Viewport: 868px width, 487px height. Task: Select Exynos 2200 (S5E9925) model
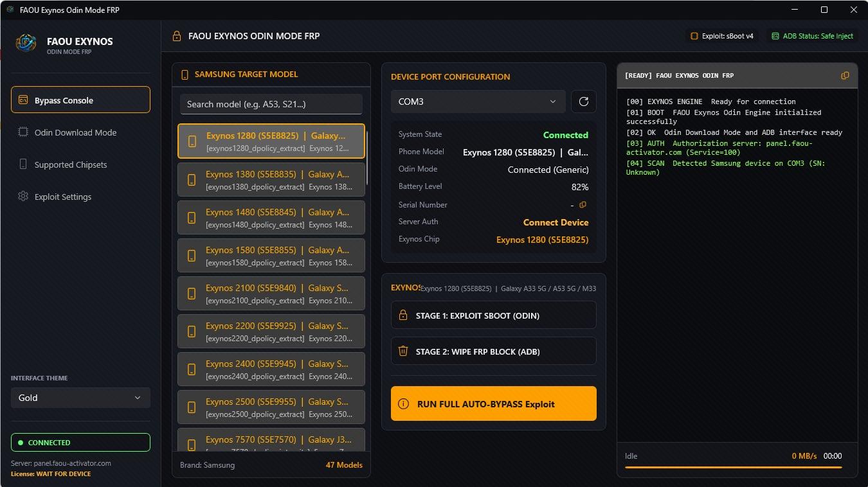(271, 332)
